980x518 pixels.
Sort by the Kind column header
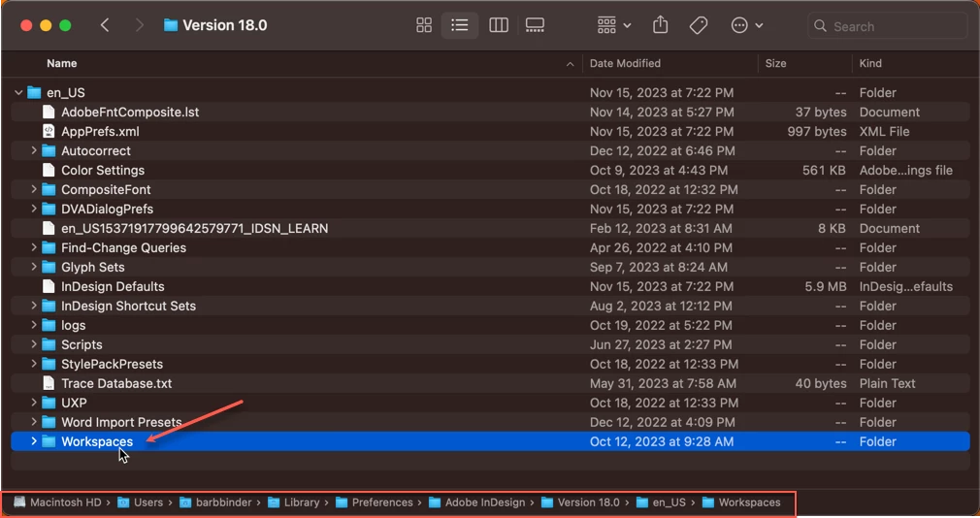pyautogui.click(x=870, y=63)
